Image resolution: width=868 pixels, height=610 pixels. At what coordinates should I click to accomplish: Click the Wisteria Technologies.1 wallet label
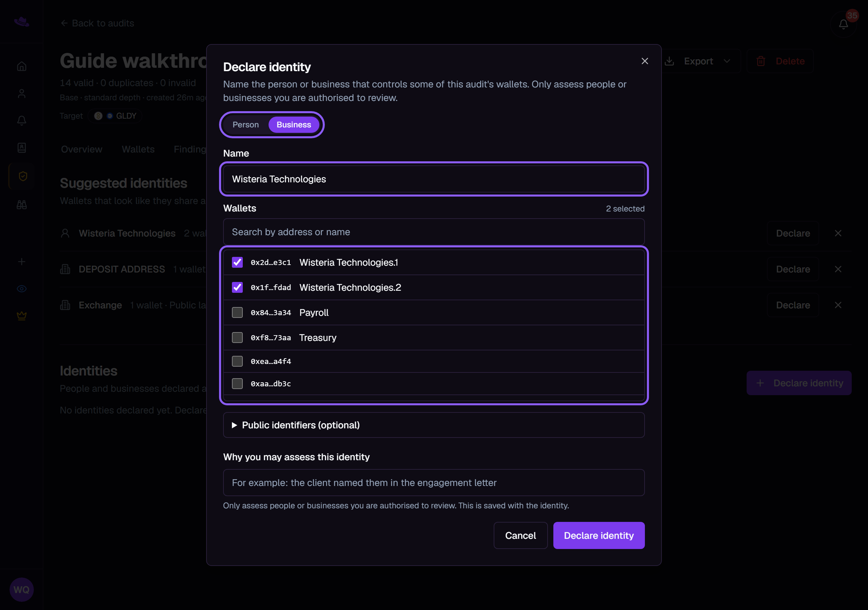[349, 262]
